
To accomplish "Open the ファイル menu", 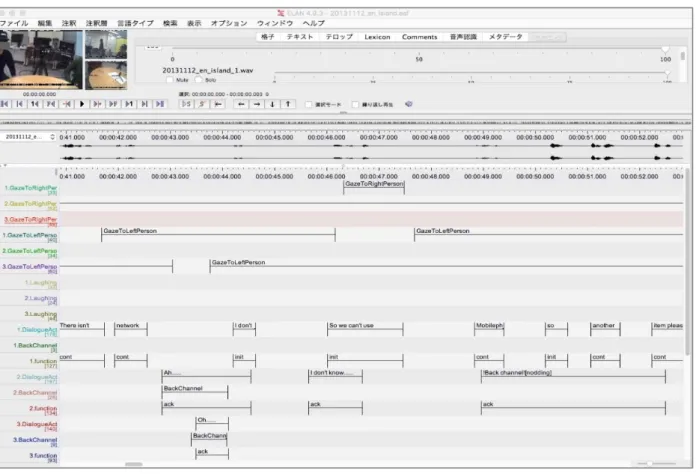I will pyautogui.click(x=14, y=23).
